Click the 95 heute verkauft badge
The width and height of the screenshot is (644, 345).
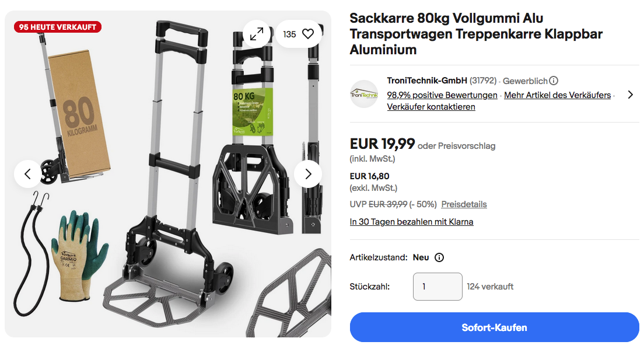pyautogui.click(x=57, y=27)
